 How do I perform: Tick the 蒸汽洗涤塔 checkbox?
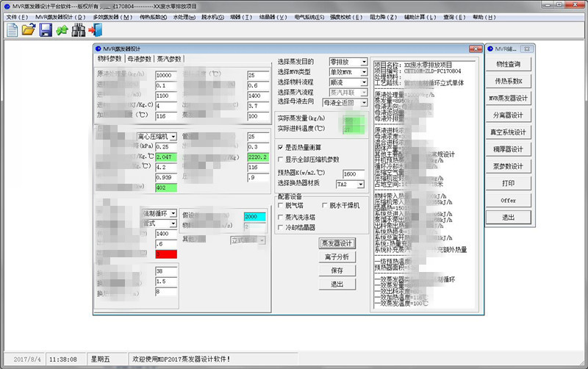tap(281, 218)
